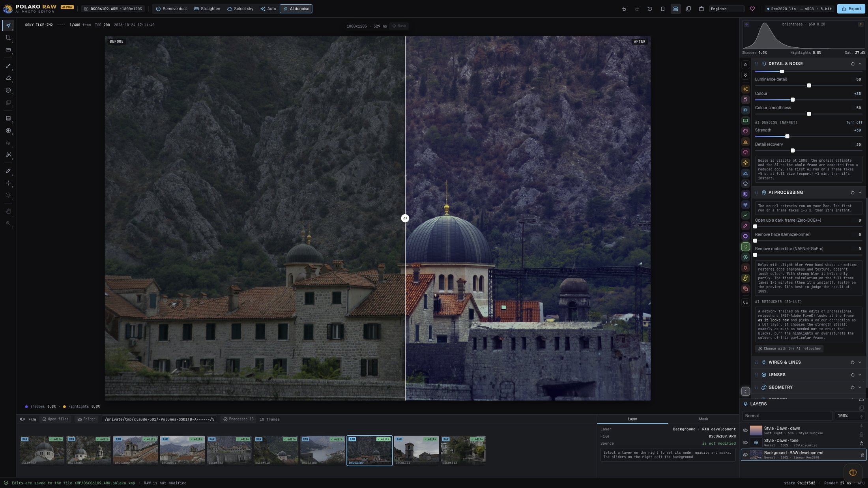The height and width of the screenshot is (488, 868).
Task: Select the Eraser tool
Action: [x=8, y=78]
